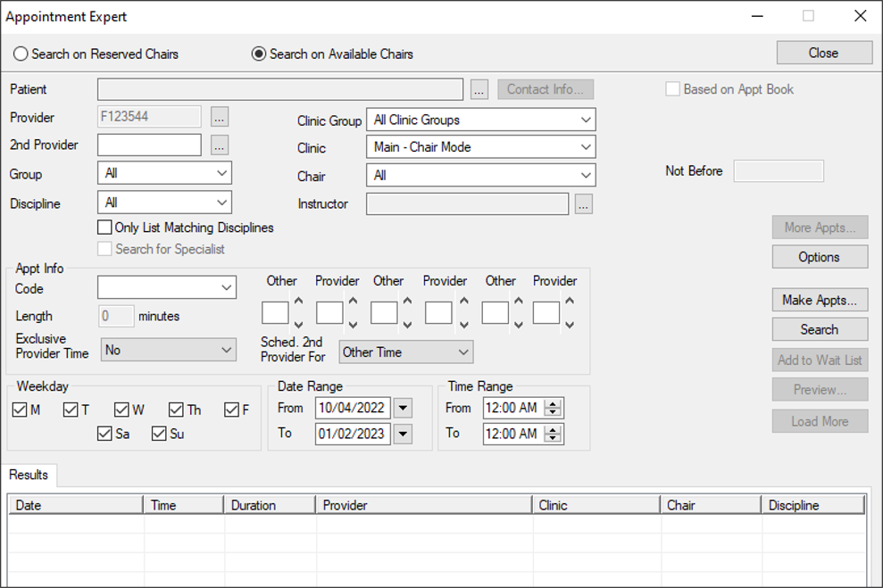Click the down arrow of the first Other box
The width and height of the screenshot is (883, 588).
298,325
